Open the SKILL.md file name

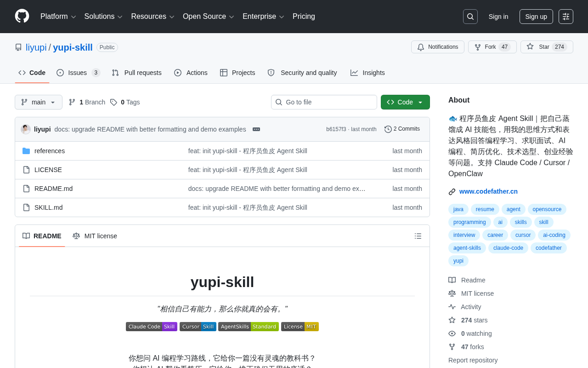(49, 207)
